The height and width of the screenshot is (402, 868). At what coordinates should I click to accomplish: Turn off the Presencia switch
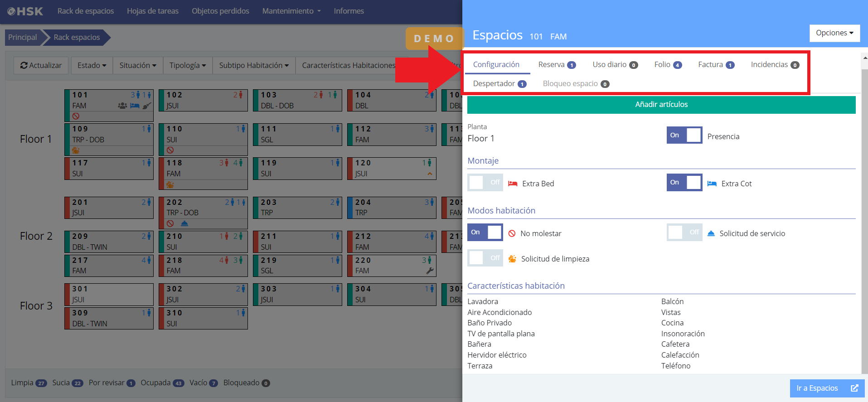(x=684, y=135)
